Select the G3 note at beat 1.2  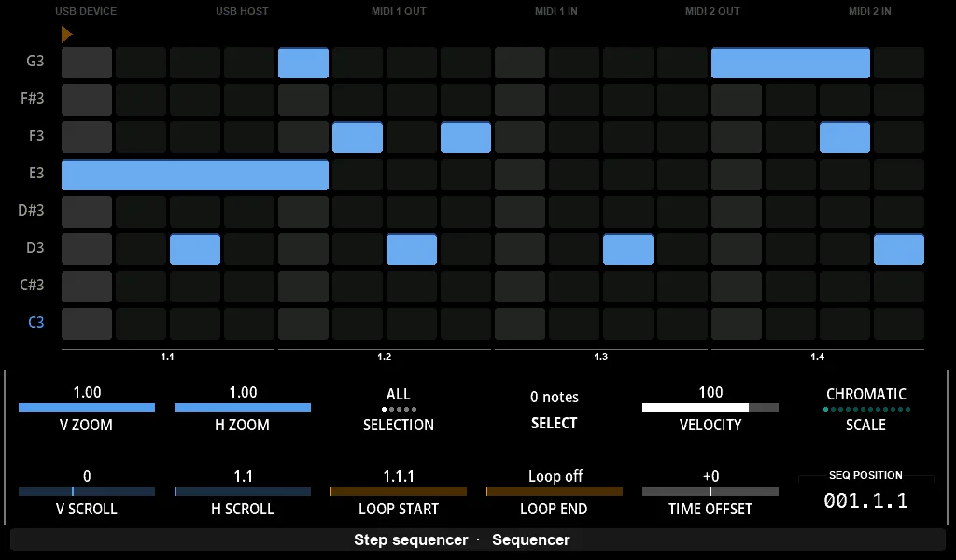(303, 63)
